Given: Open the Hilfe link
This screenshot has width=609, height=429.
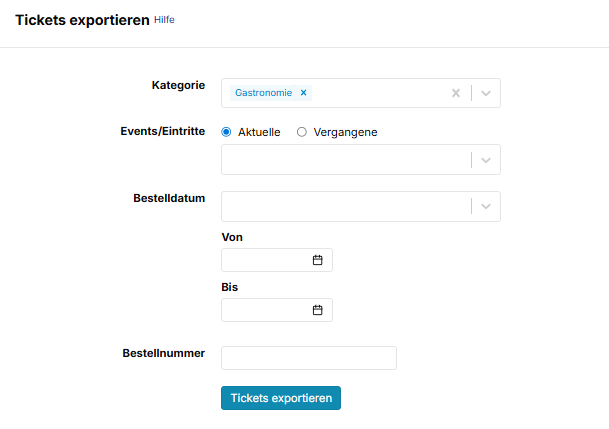Looking at the screenshot, I should click(x=164, y=20).
